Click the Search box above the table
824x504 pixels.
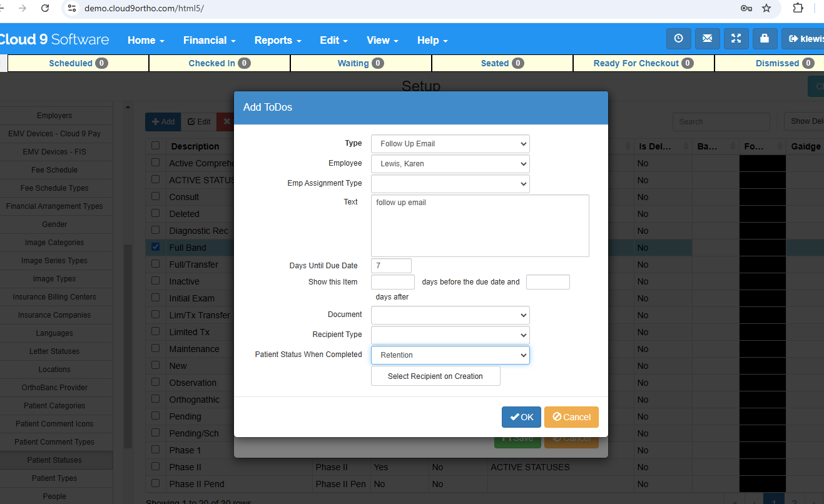coord(721,122)
